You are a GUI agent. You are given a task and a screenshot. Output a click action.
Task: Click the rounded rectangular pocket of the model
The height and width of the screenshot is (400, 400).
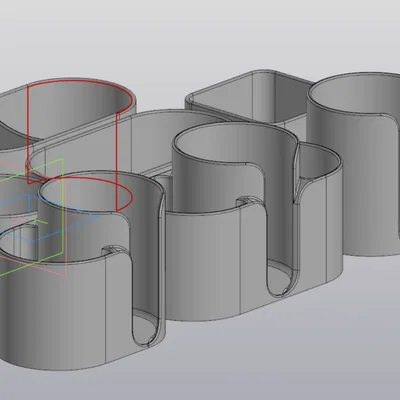[x=250, y=97]
